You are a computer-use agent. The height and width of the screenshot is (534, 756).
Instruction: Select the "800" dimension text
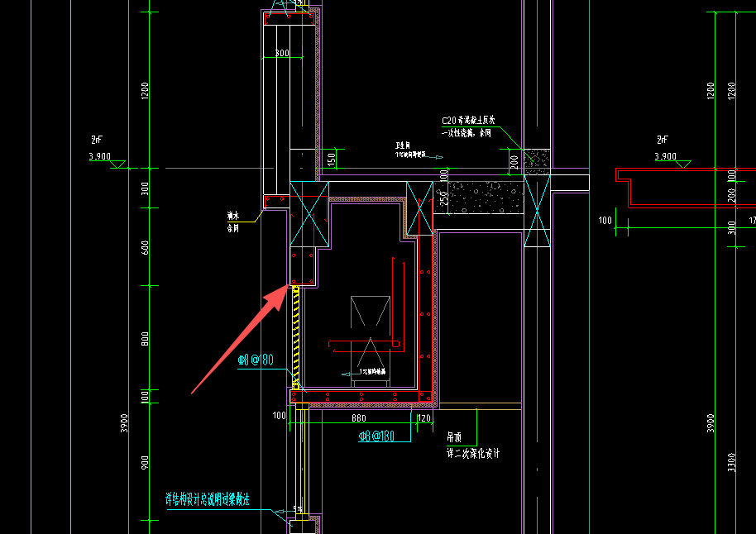coord(145,338)
